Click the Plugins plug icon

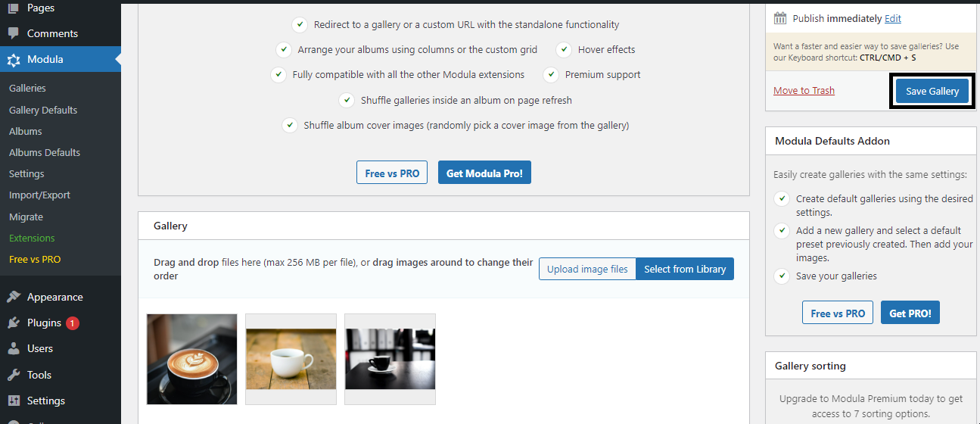pyautogui.click(x=14, y=323)
